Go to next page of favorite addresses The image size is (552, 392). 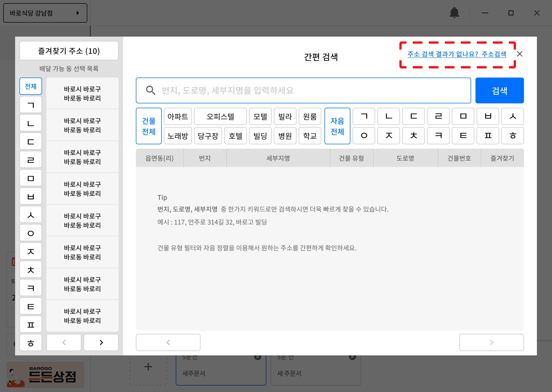pos(101,342)
